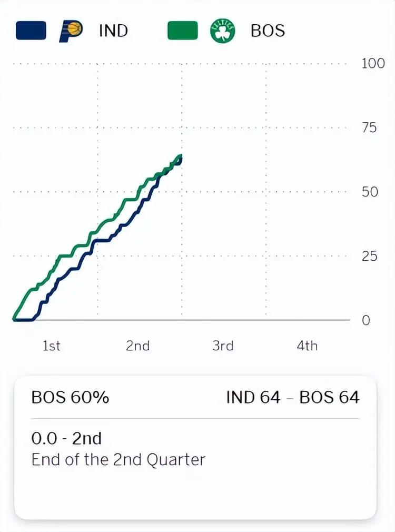Click the Indiana Pacers team logo
The image size is (395, 532).
(71, 31)
